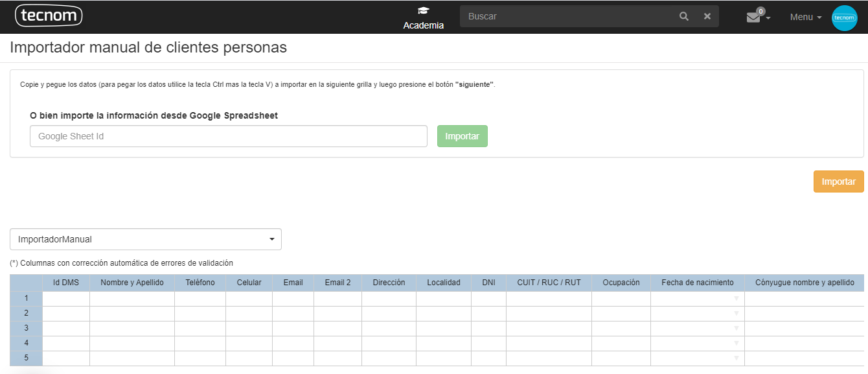The width and height of the screenshot is (868, 374).
Task: Click the Google Sheet Id input
Action: [x=229, y=136]
